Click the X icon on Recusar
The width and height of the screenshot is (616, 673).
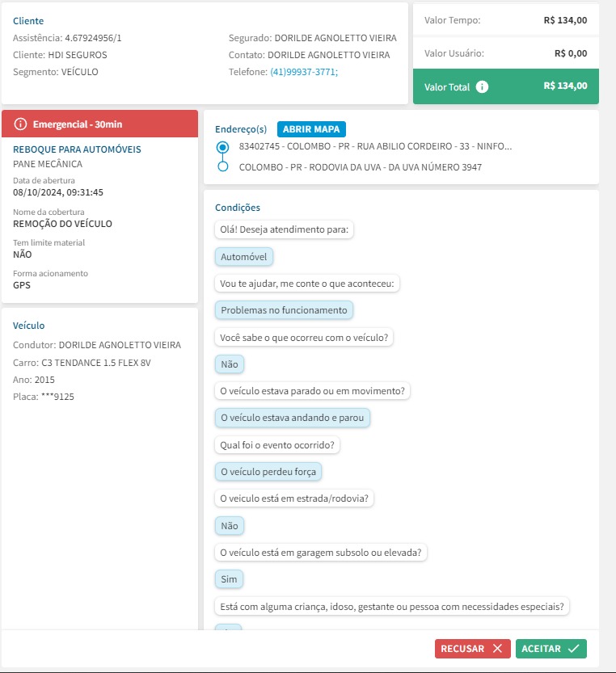497,649
